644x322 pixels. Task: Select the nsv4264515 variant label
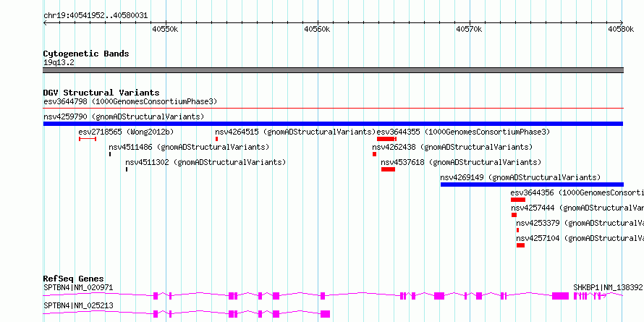point(296,132)
